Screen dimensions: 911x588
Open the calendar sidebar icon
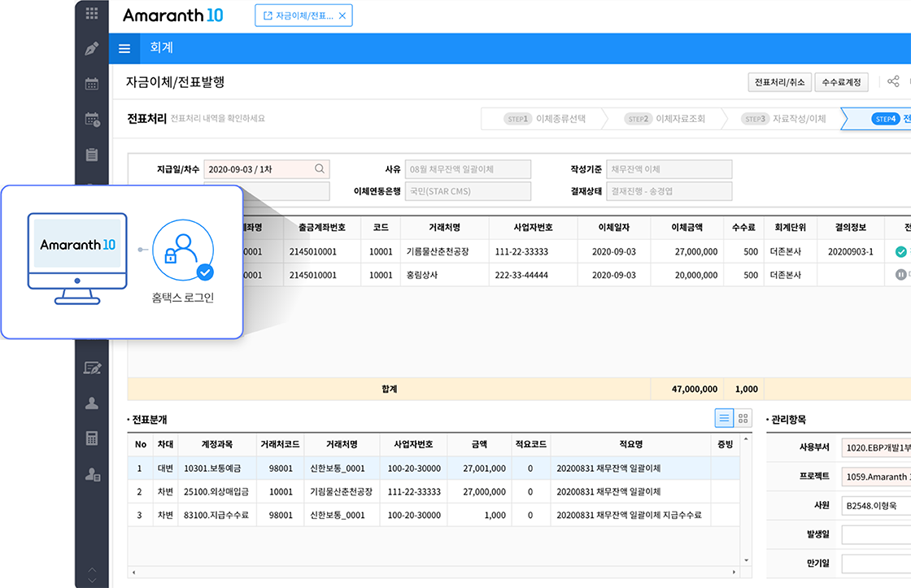click(92, 84)
